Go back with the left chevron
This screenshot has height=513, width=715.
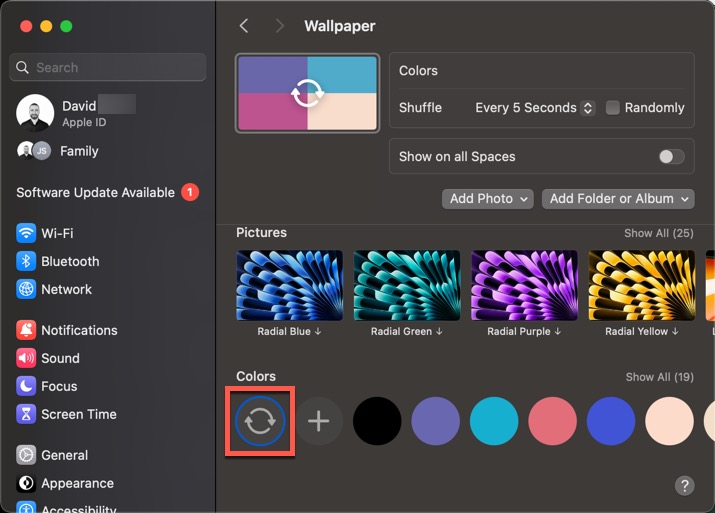244,26
